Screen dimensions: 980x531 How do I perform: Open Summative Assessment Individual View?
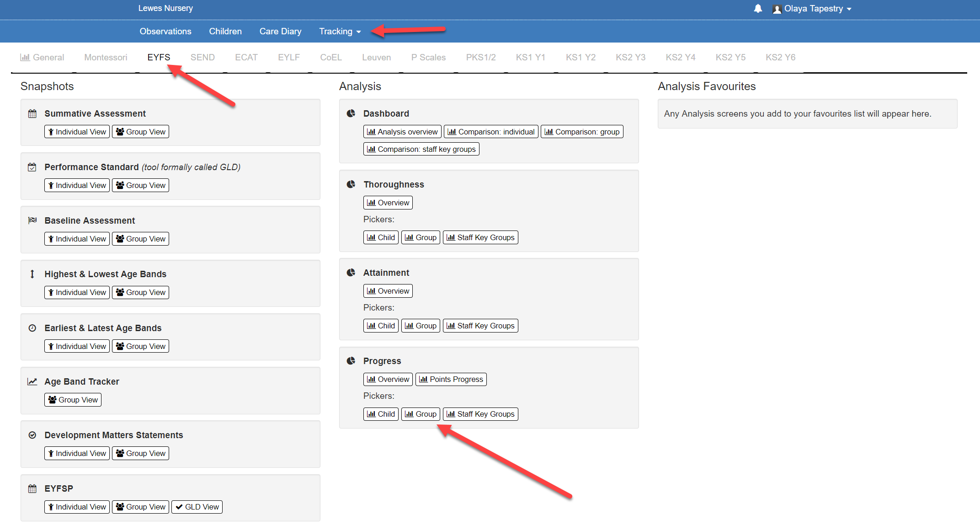coord(77,132)
